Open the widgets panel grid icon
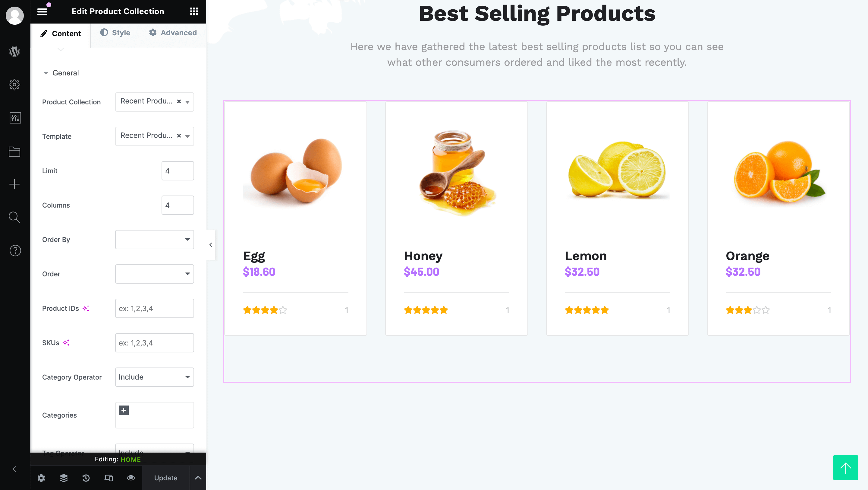This screenshot has height=490, width=868. click(194, 11)
